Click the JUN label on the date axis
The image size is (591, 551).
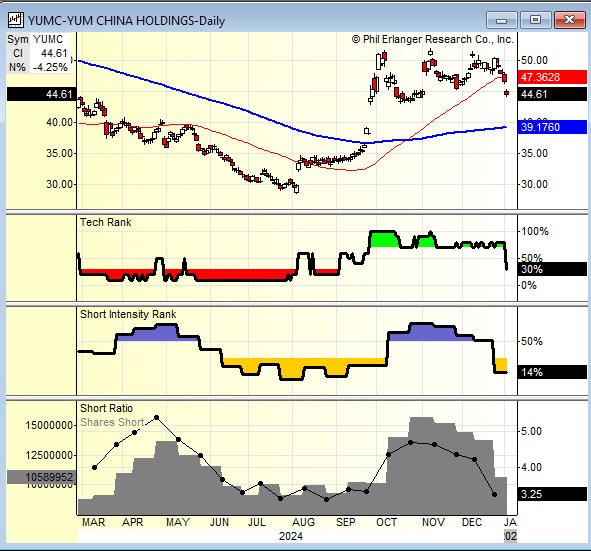point(219,522)
